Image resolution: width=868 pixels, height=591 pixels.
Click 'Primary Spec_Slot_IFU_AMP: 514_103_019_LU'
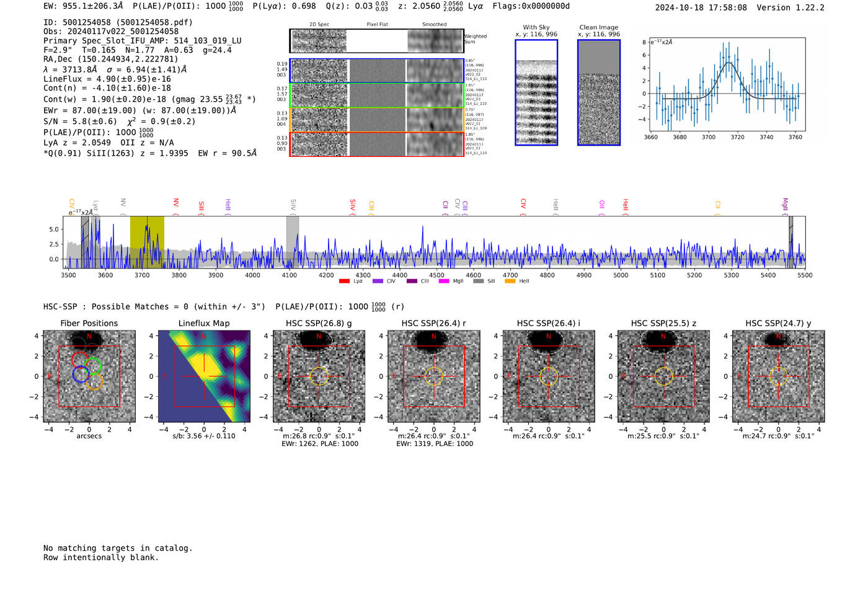pyautogui.click(x=143, y=41)
